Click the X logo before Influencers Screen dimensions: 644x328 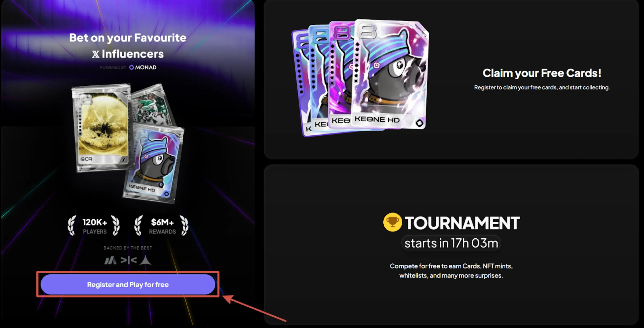tap(96, 54)
